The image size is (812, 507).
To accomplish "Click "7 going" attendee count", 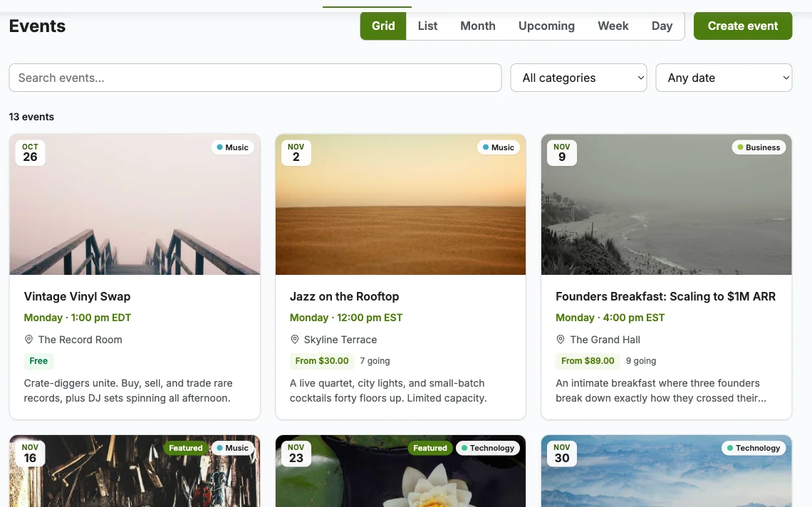I will [375, 361].
